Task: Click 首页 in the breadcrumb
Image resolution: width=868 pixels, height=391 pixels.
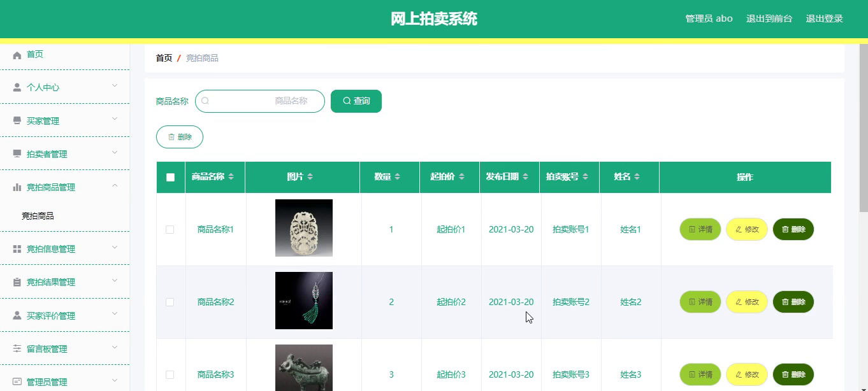Action: [164, 58]
